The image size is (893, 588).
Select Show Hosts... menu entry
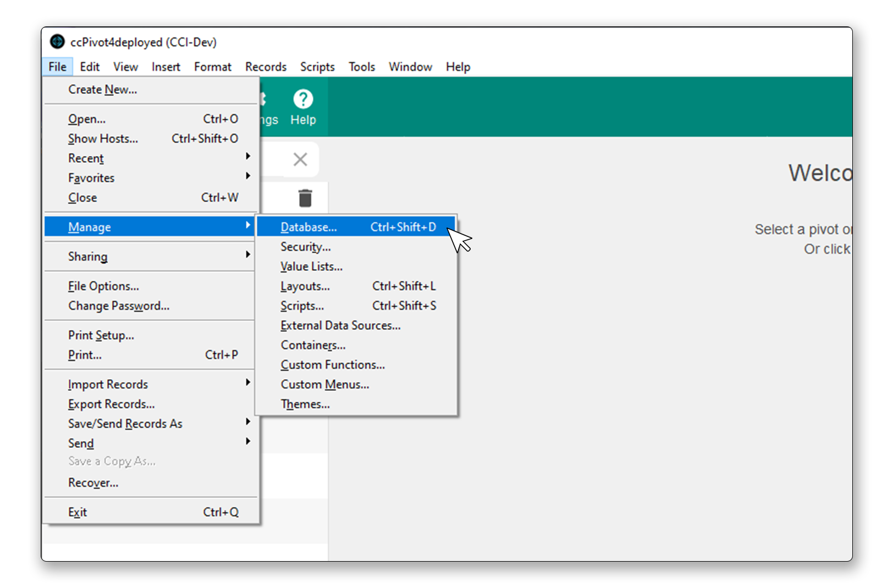tap(151, 138)
